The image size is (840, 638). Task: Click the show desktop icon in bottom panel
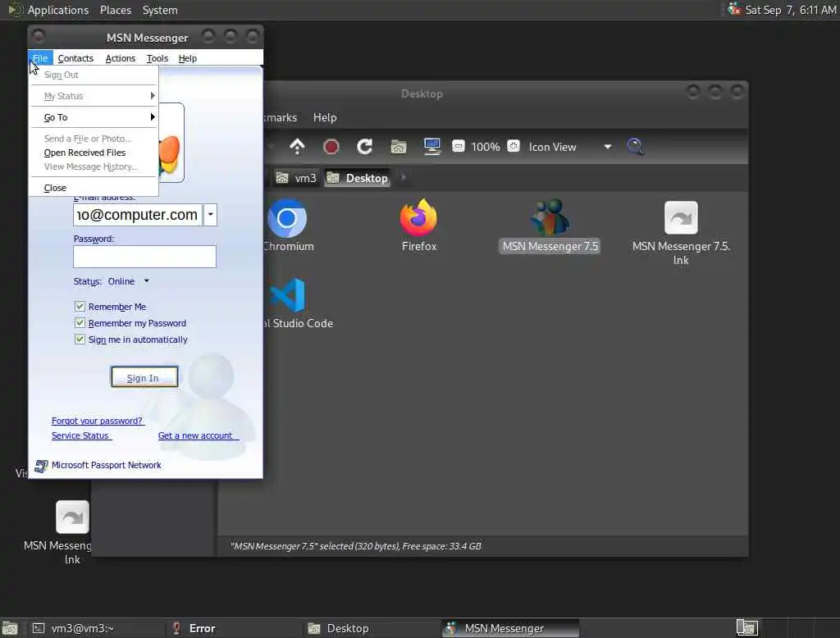[10, 628]
